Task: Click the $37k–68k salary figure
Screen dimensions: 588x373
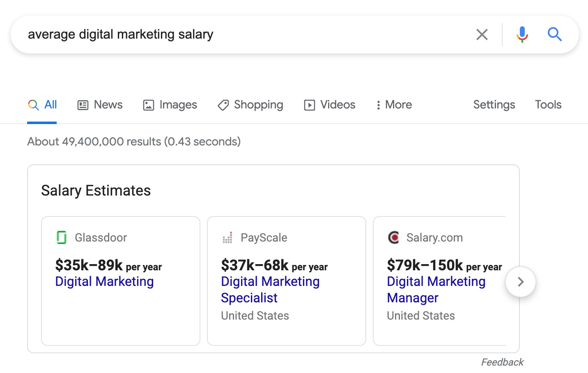Action: click(255, 265)
